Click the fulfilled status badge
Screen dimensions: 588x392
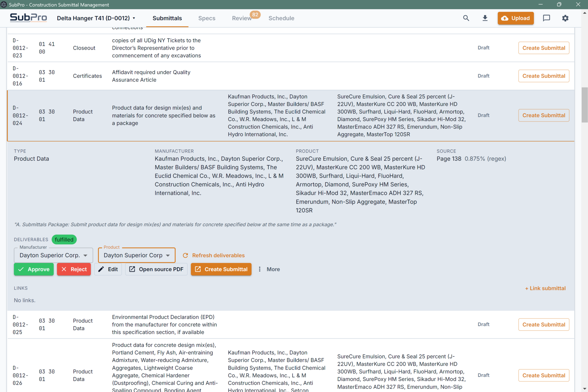point(64,239)
